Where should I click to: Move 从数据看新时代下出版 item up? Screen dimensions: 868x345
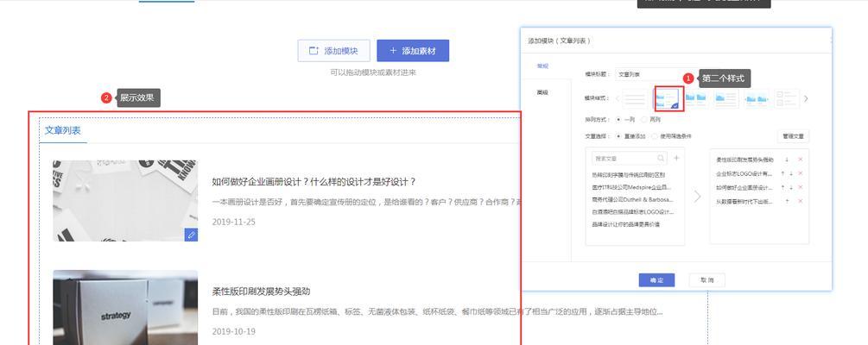pos(787,202)
